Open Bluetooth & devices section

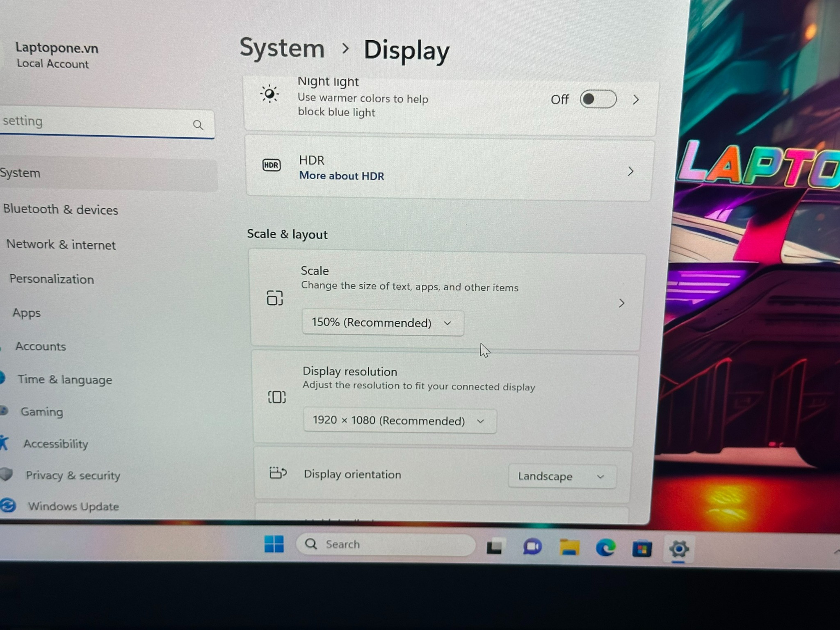tap(61, 210)
